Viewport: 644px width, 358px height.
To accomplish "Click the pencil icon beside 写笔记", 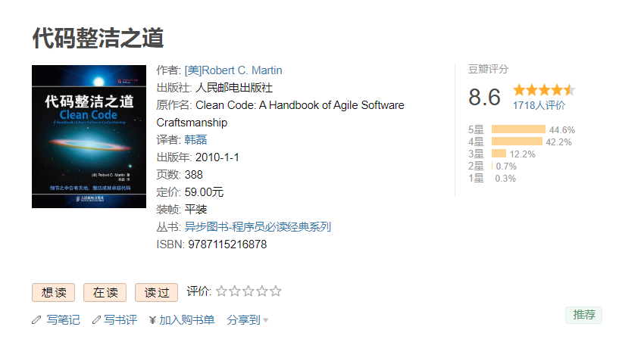I will point(36,320).
